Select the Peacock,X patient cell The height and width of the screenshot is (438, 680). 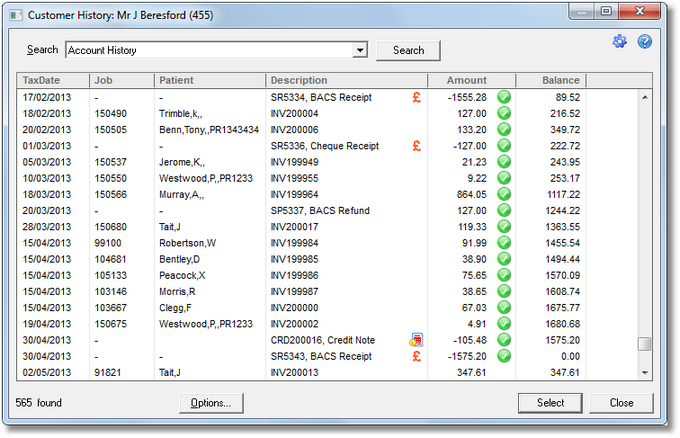[182, 275]
